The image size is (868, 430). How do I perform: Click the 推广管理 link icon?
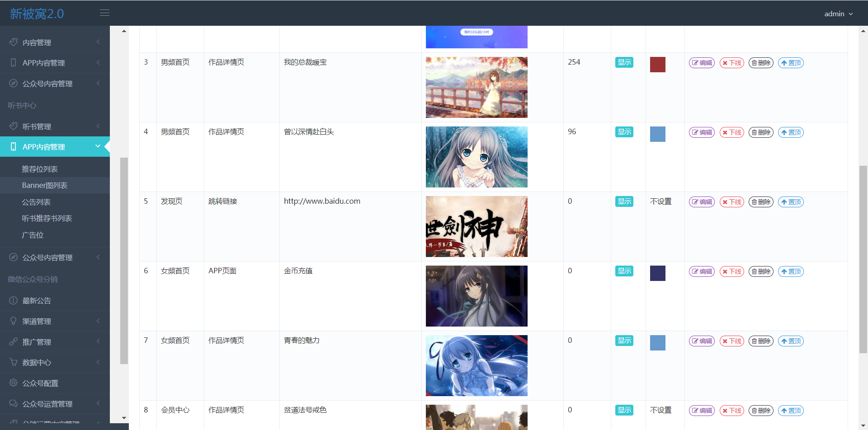(x=14, y=341)
